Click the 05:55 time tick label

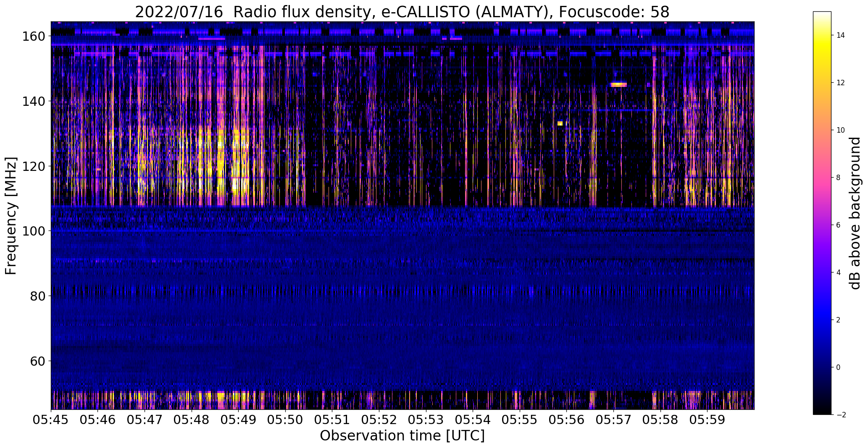520,419
